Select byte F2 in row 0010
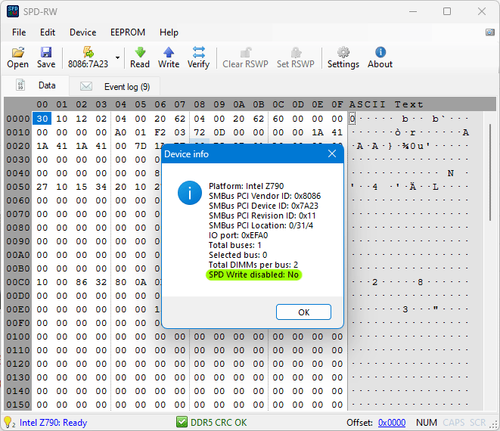This screenshot has height=431, width=500. [160, 132]
